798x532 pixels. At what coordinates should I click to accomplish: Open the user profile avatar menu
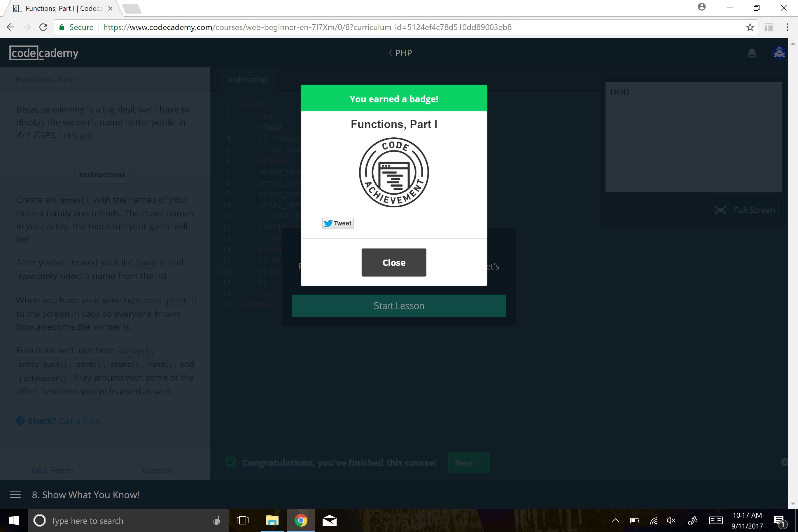click(x=779, y=53)
